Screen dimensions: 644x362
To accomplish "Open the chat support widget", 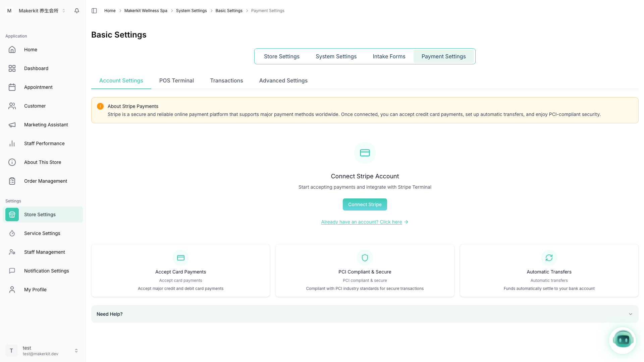I will [x=623, y=340].
